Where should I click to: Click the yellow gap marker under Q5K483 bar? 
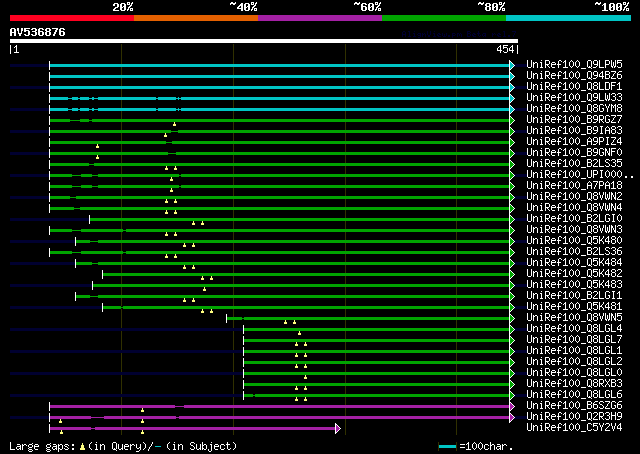(x=204, y=289)
